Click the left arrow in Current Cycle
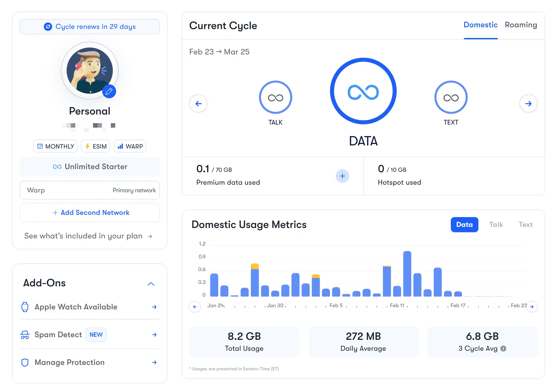This screenshot has width=557, height=392. point(198,103)
